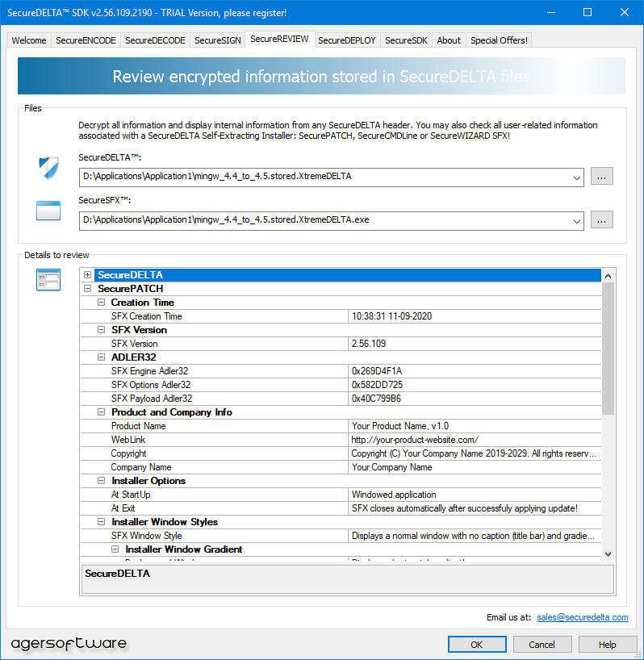Browse for SecureSFX file with ... button

(x=601, y=219)
